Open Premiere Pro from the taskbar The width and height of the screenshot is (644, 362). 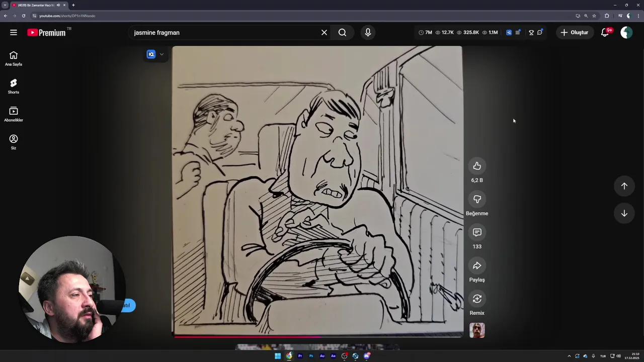(300, 356)
